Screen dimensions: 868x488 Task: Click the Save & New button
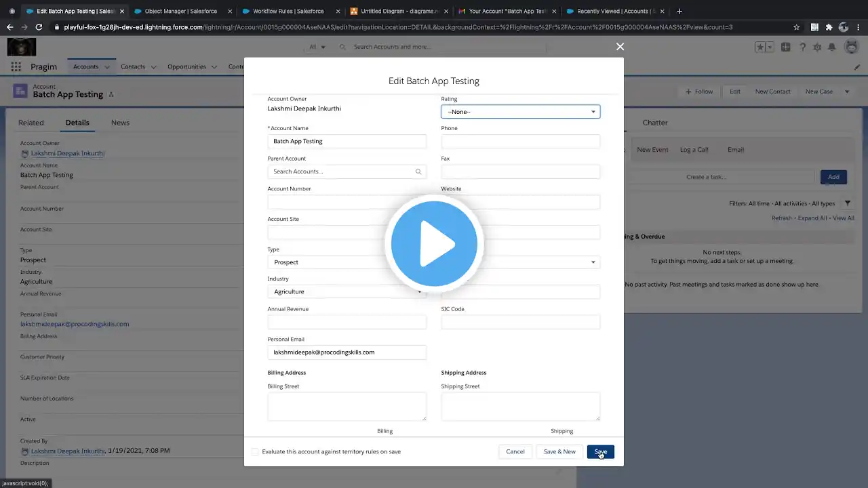point(559,451)
